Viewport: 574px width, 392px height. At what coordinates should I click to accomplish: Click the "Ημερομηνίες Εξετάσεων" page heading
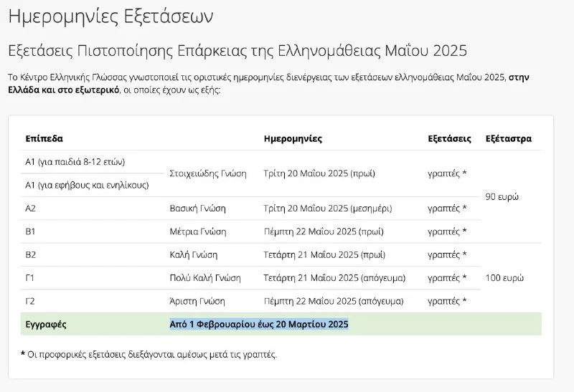click(x=110, y=16)
